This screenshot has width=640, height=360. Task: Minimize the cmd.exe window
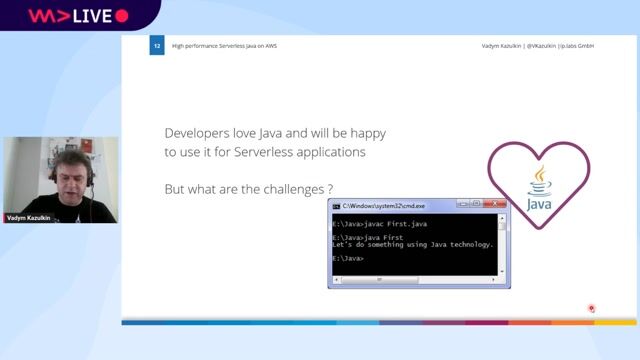click(462, 203)
